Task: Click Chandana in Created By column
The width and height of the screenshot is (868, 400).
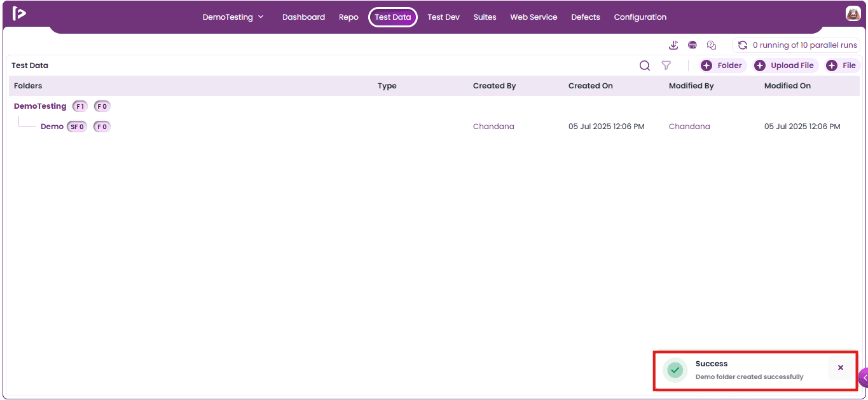Action: pyautogui.click(x=493, y=127)
